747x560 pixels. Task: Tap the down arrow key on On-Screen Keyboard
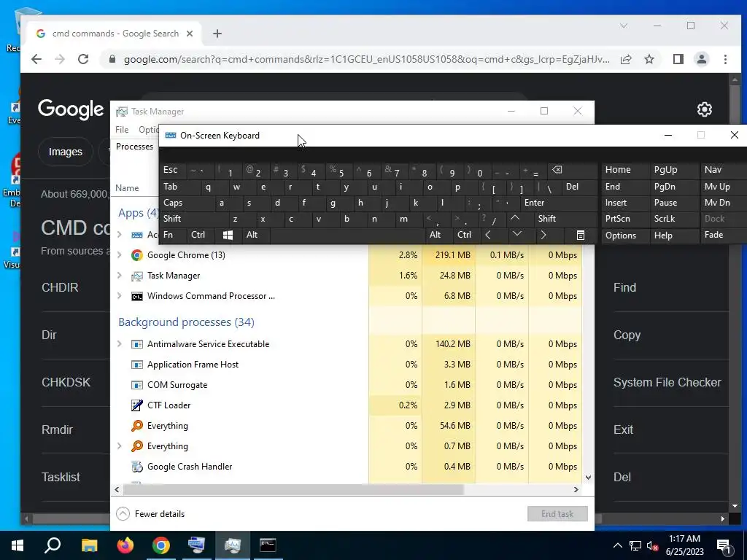[x=517, y=236]
